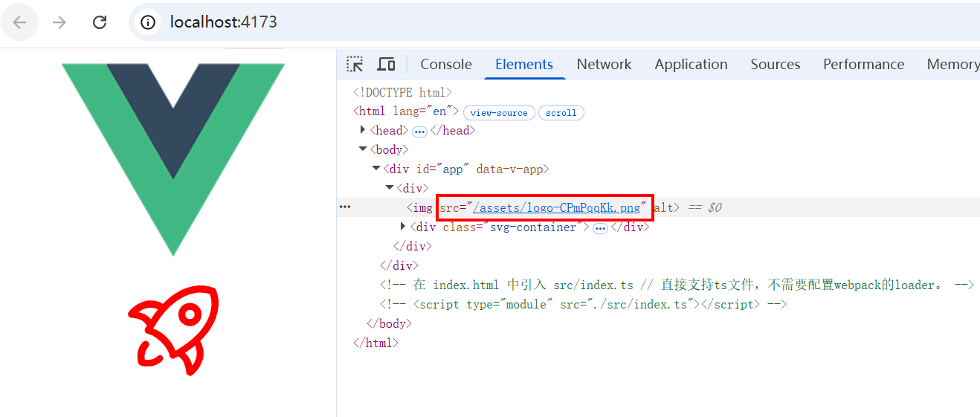Viewport: 980px width, 417px height.
Task: Click the browser forward arrow
Action: [59, 22]
